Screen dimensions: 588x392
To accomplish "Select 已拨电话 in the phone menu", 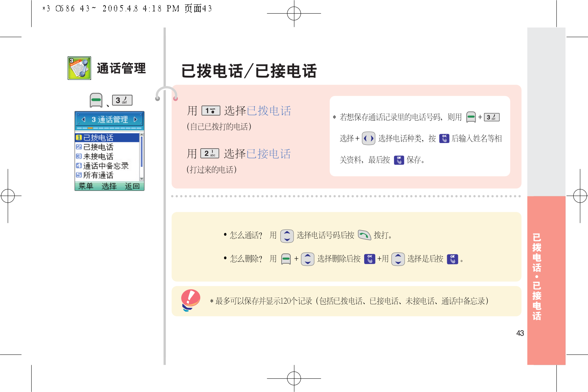I will (107, 138).
